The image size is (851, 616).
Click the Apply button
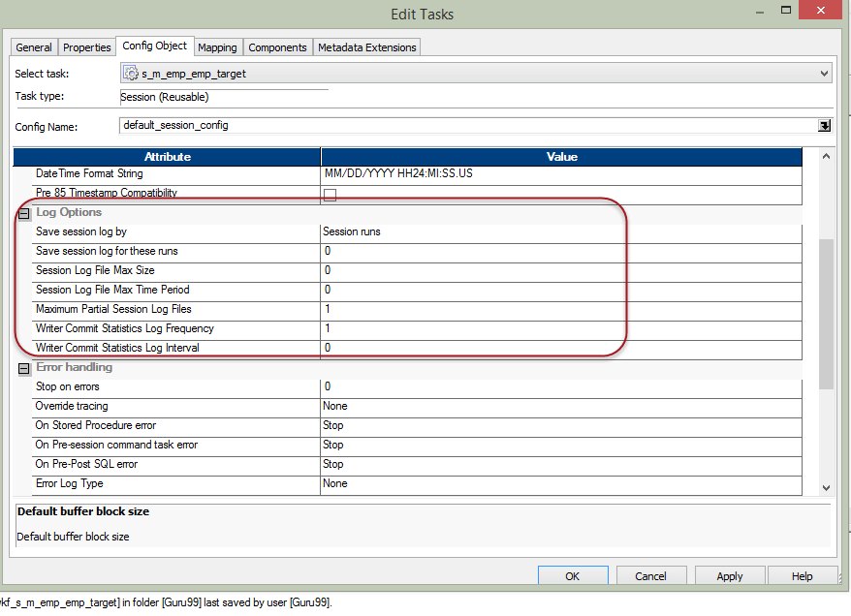(x=729, y=576)
